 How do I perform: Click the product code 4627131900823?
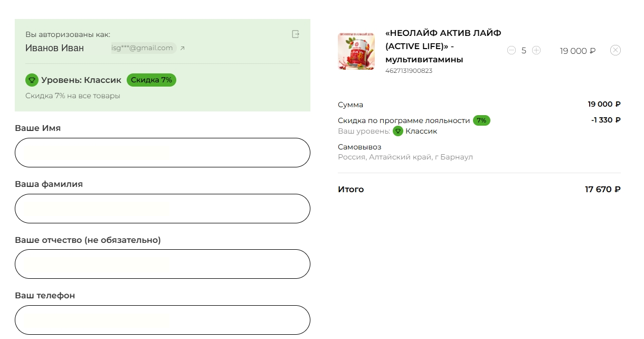point(409,71)
